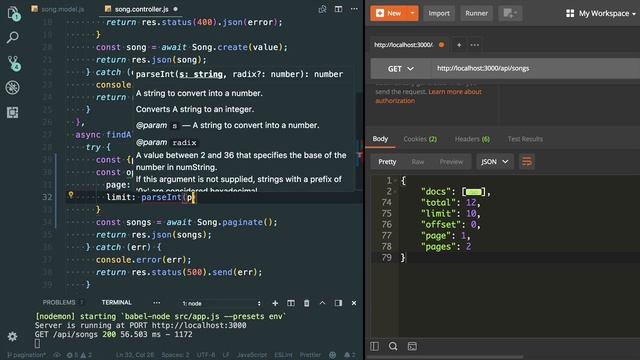Click the New button in Postman

(x=389, y=13)
